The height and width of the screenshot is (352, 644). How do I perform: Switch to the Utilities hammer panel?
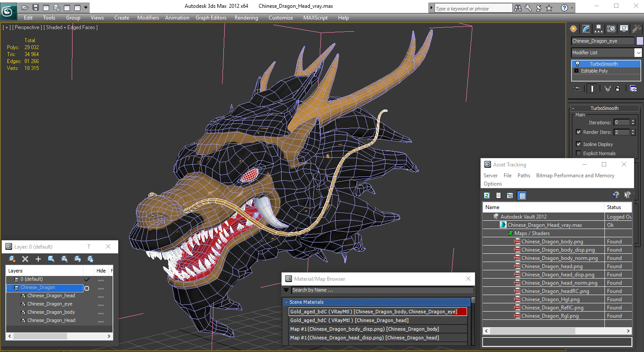(637, 29)
